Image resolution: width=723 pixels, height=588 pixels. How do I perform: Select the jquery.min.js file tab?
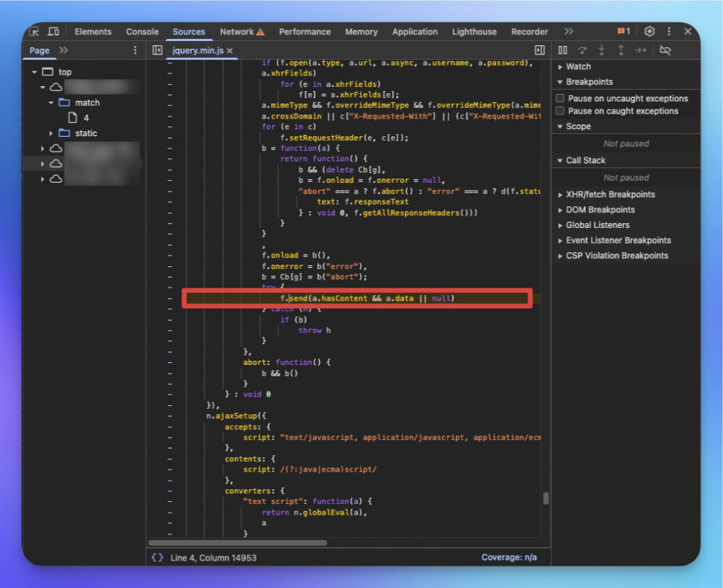(x=198, y=51)
